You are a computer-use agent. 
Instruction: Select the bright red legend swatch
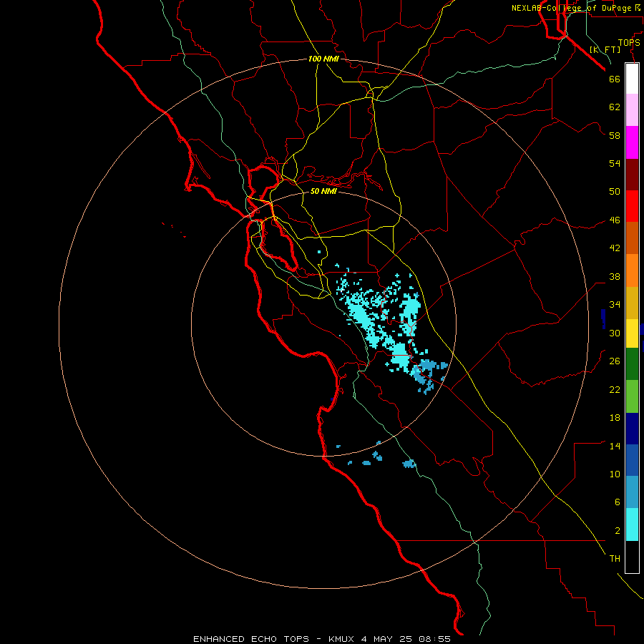[x=632, y=206]
